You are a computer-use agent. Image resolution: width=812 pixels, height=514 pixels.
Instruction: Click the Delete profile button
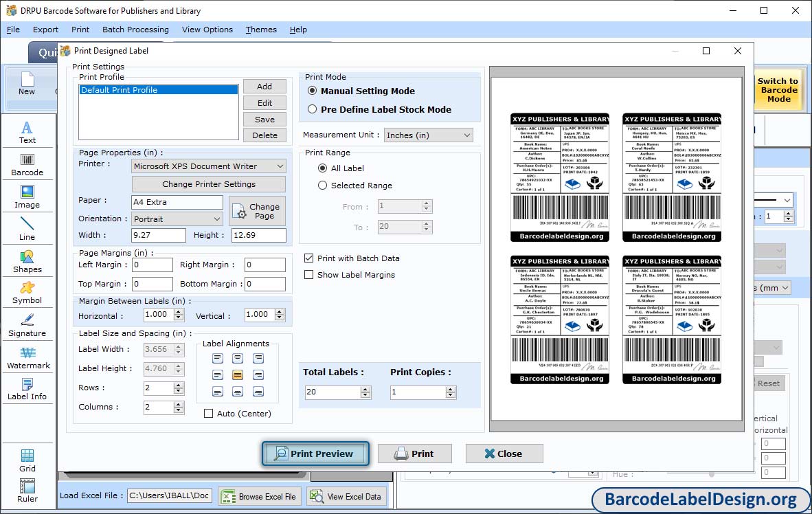click(264, 135)
